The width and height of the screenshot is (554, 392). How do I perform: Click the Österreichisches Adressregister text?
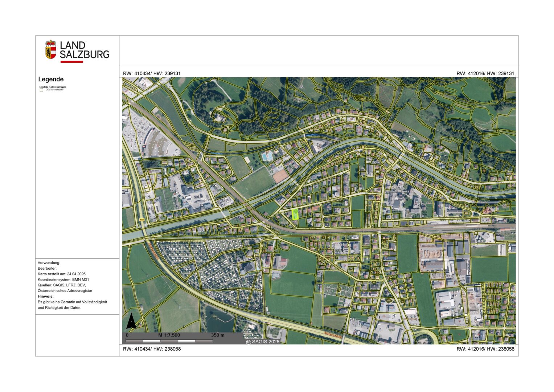[x=65, y=291]
